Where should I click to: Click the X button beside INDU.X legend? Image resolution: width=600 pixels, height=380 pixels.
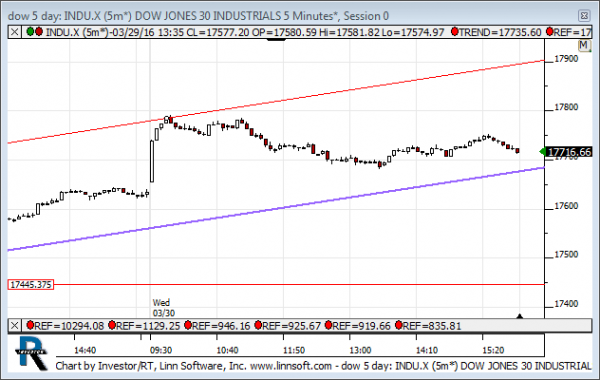(x=15, y=32)
